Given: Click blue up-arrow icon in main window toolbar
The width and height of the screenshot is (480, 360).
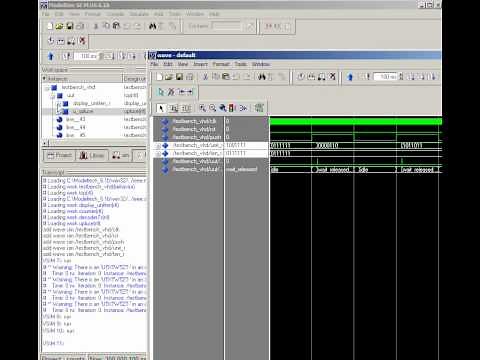Looking at the screenshot, I should pos(51,56).
